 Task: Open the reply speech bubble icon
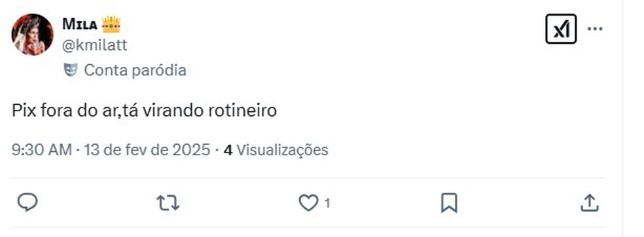click(27, 202)
